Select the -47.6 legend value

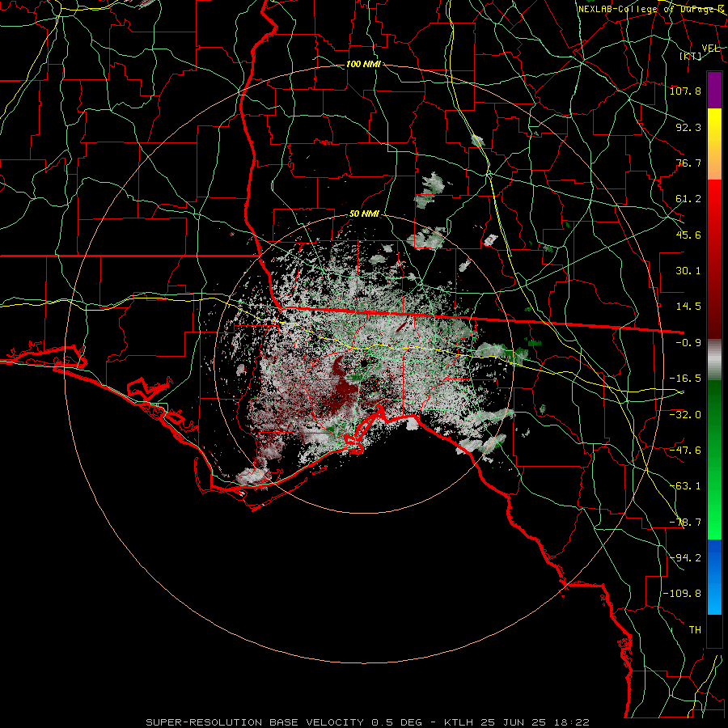685,451
